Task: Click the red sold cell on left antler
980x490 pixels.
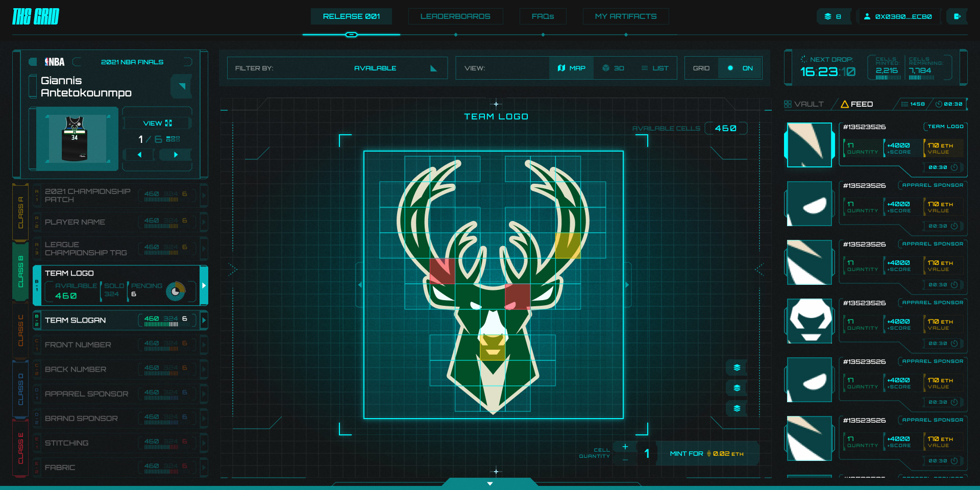Action: (442, 271)
